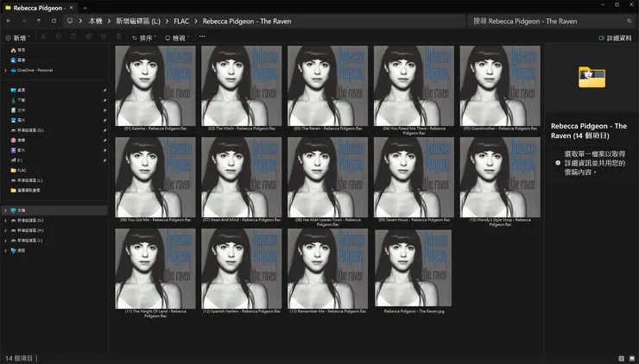Viewport: 639px width, 364px height.
Task: Switch to large thumbnails view in status bar
Action: coord(632,358)
